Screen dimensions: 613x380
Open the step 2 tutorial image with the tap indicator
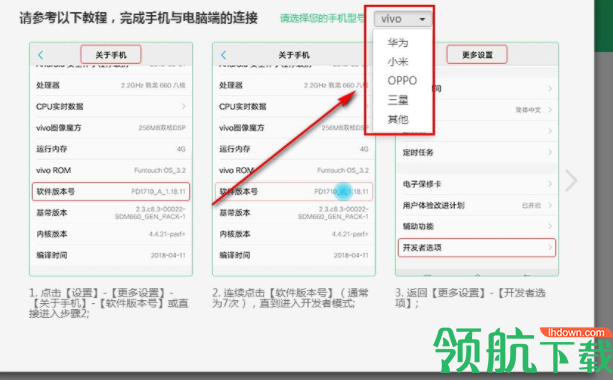294,159
